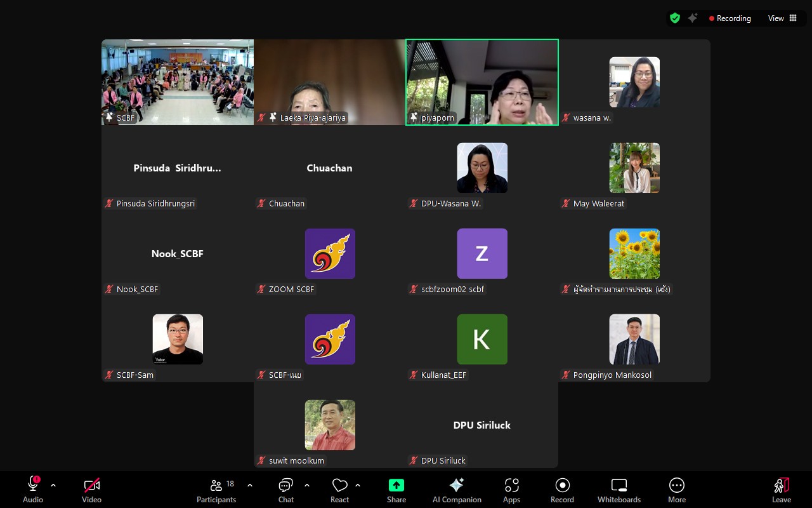The height and width of the screenshot is (508, 812).
Task: Click the Recording status indicator
Action: click(730, 18)
